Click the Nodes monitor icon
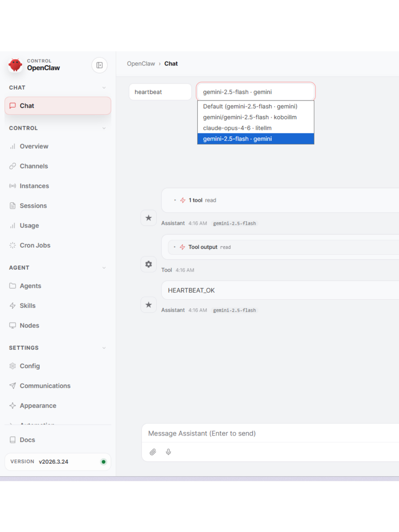 pos(12,325)
